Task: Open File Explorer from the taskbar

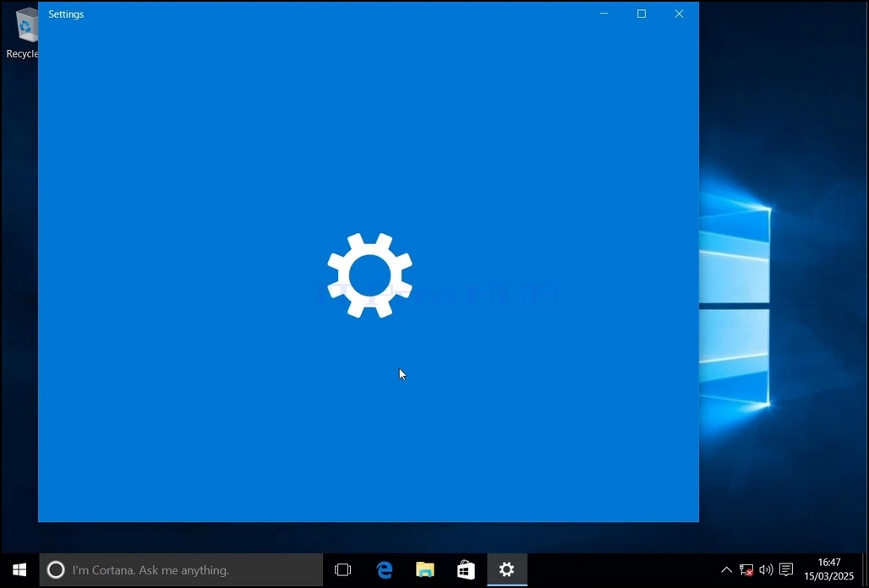Action: (x=425, y=569)
